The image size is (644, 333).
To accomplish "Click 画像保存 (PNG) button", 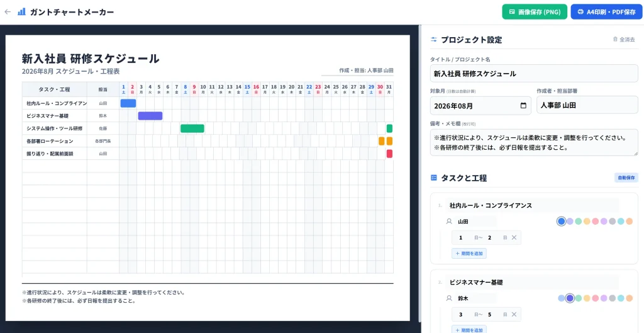I will 535,12.
